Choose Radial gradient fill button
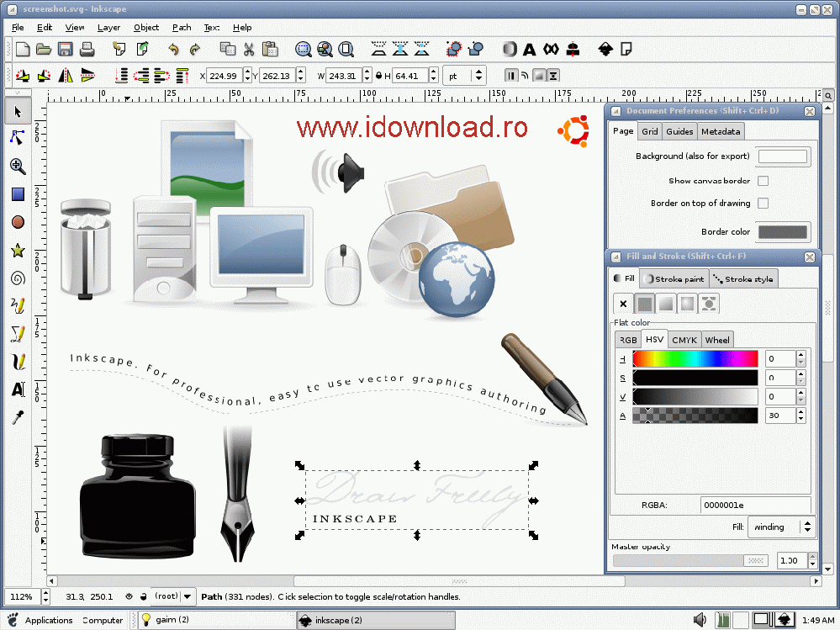 [x=687, y=304]
